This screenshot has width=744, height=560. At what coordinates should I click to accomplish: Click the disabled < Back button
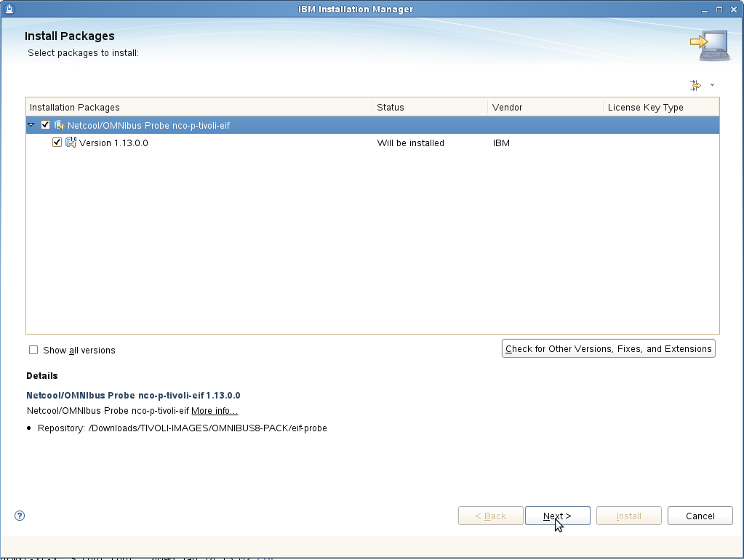pos(491,516)
